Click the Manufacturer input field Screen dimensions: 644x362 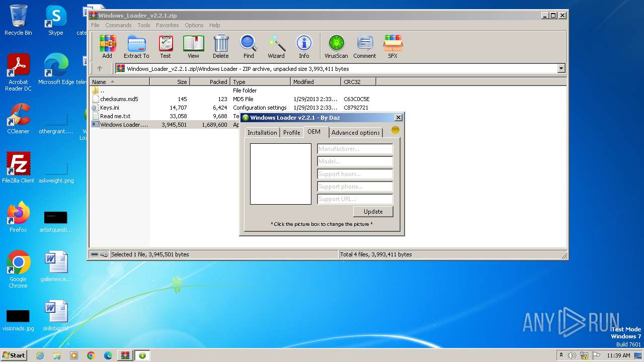[x=355, y=149]
